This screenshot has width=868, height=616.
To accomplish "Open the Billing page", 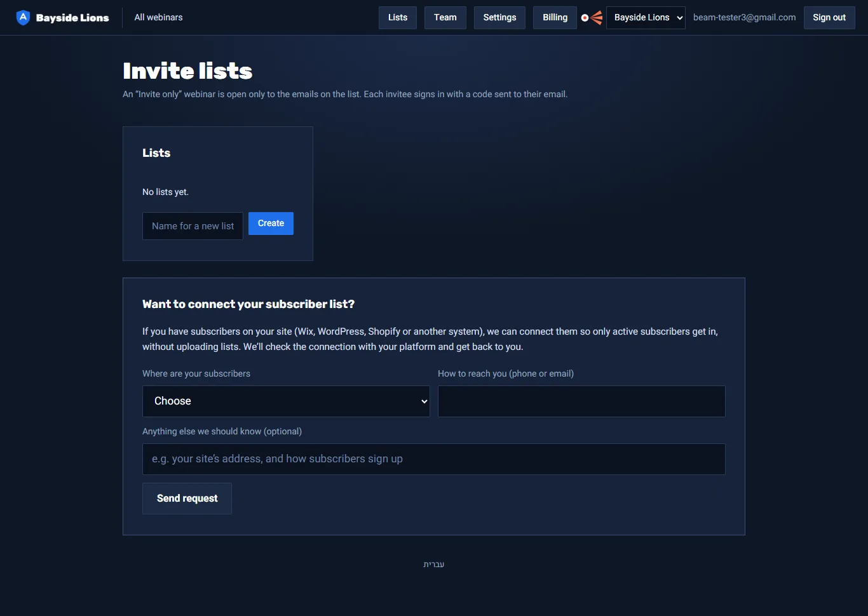I will click(555, 18).
